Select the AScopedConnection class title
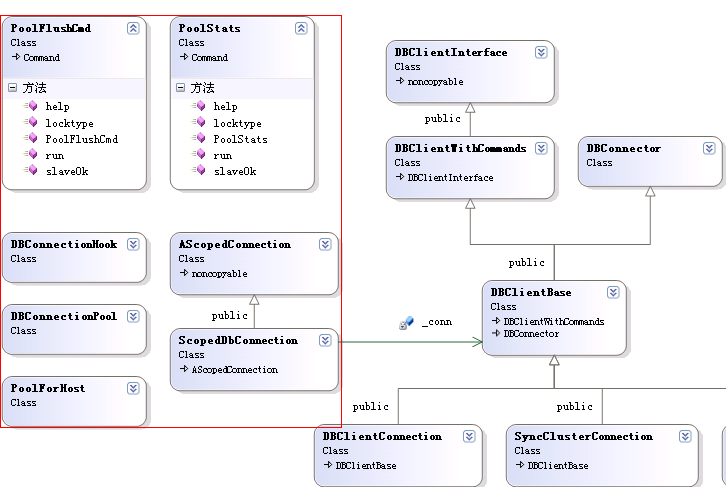726x487 pixels. [235, 244]
